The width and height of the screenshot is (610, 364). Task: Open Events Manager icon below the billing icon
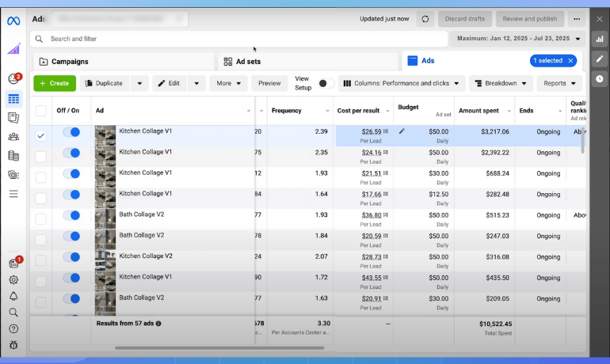[13, 175]
